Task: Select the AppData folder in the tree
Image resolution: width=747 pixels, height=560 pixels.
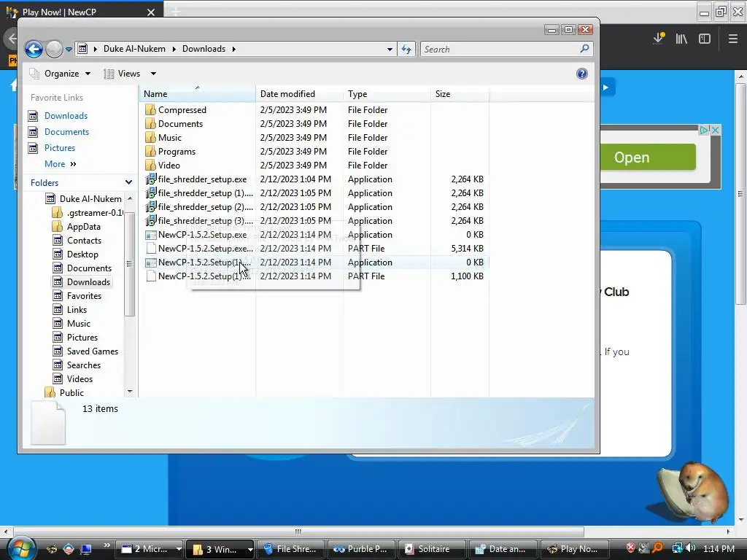Action: pos(83,227)
